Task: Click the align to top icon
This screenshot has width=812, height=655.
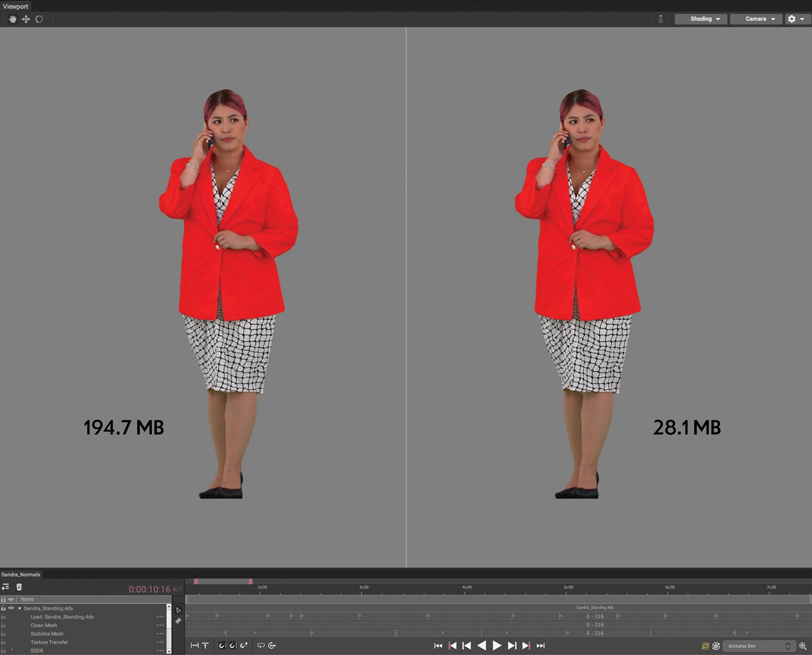Action: pos(205,646)
